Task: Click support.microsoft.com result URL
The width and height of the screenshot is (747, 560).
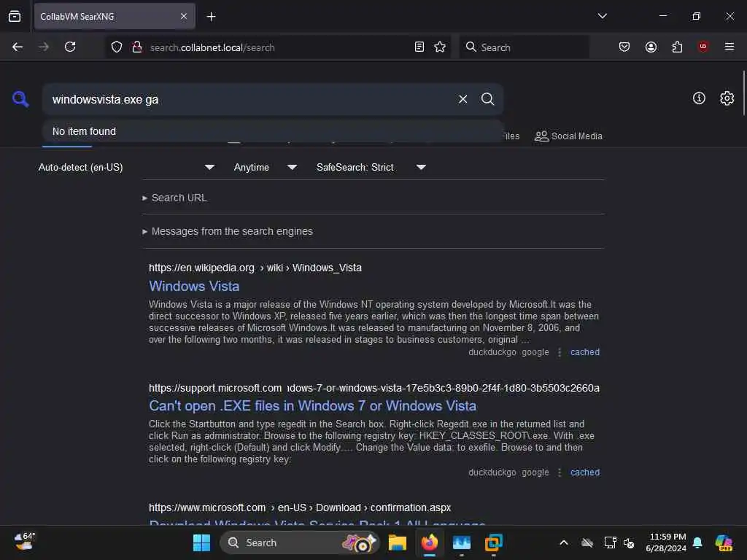Action: (x=374, y=388)
